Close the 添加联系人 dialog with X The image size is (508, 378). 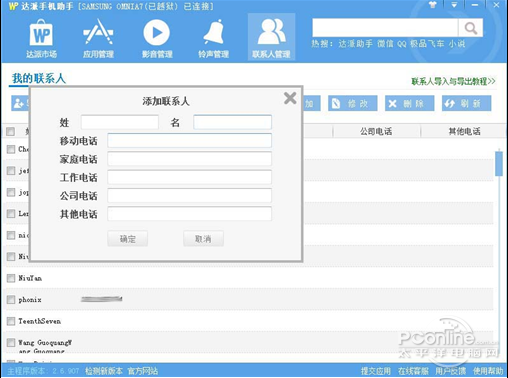pos(290,98)
